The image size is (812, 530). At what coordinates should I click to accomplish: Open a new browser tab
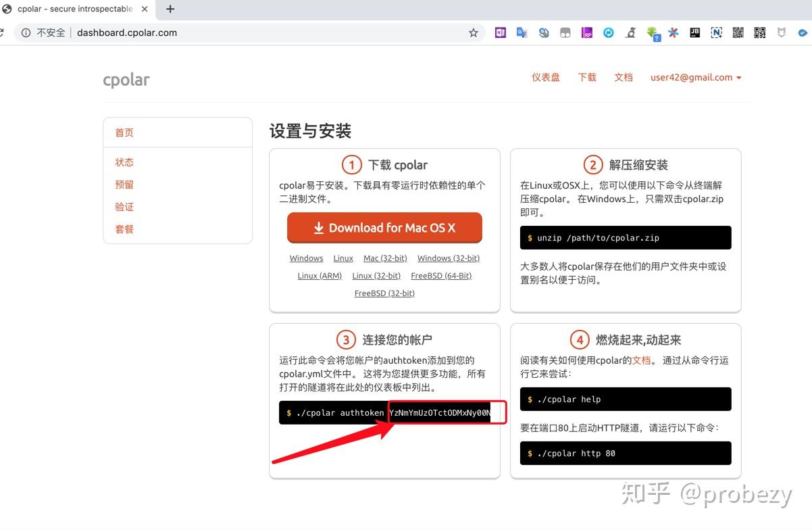170,9
